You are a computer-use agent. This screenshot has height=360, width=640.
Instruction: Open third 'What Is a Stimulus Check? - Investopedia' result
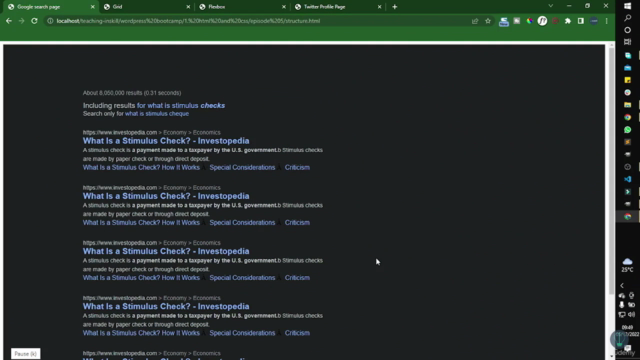[166, 251]
